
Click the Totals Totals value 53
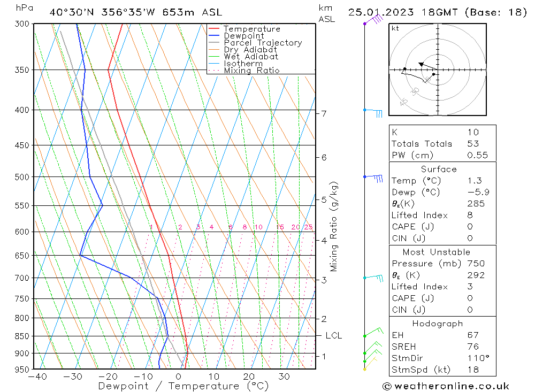(x=473, y=144)
